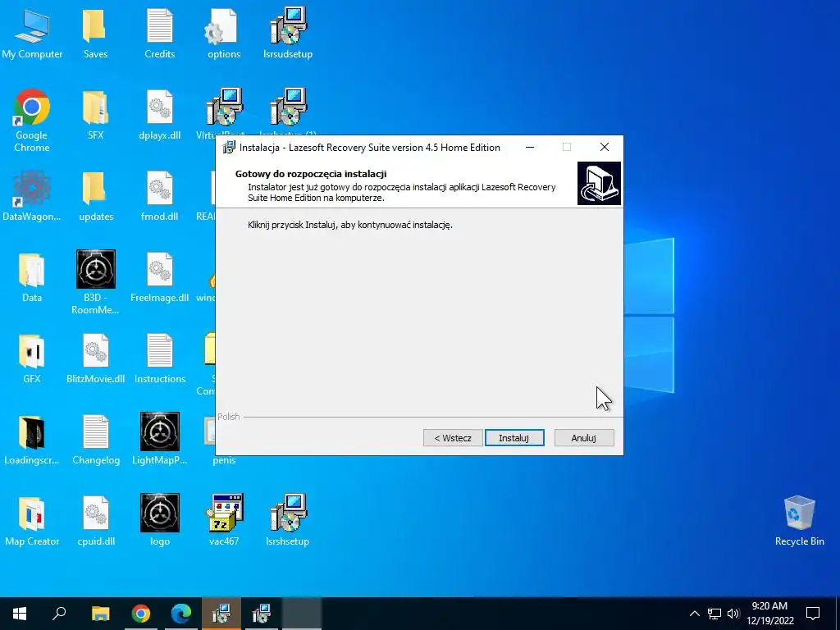Select the cpuid.dll file icon
The height and width of the screenshot is (630, 840).
tap(96, 522)
